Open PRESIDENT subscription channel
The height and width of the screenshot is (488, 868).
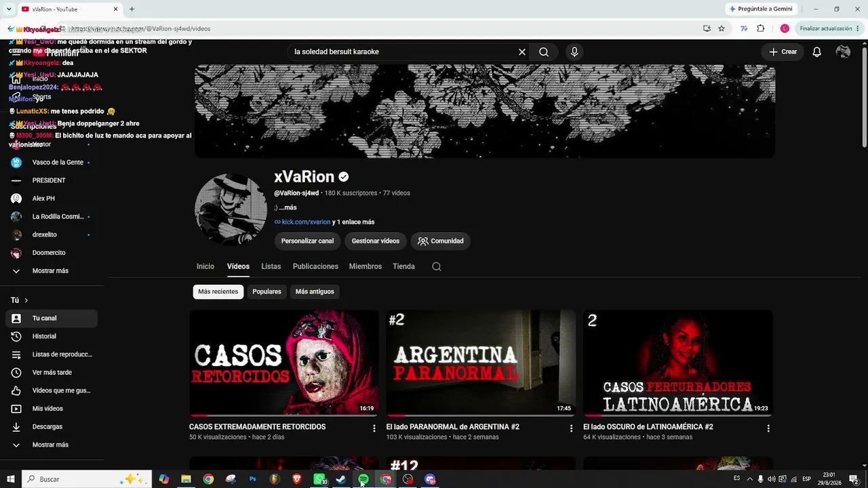(x=51, y=180)
